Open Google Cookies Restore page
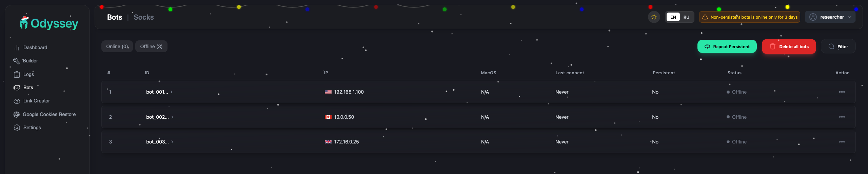 pyautogui.click(x=49, y=115)
